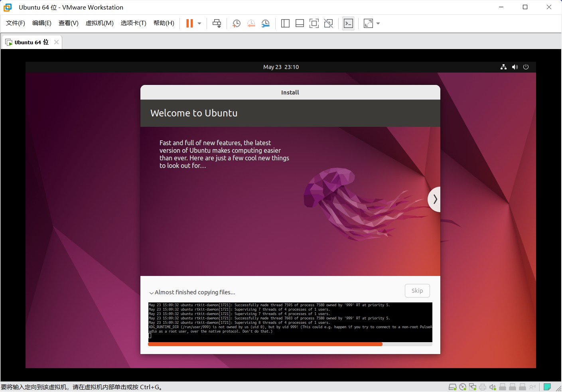
Task: Click Send Ctrl+Alt+Del toolbar icon
Action: (x=217, y=24)
